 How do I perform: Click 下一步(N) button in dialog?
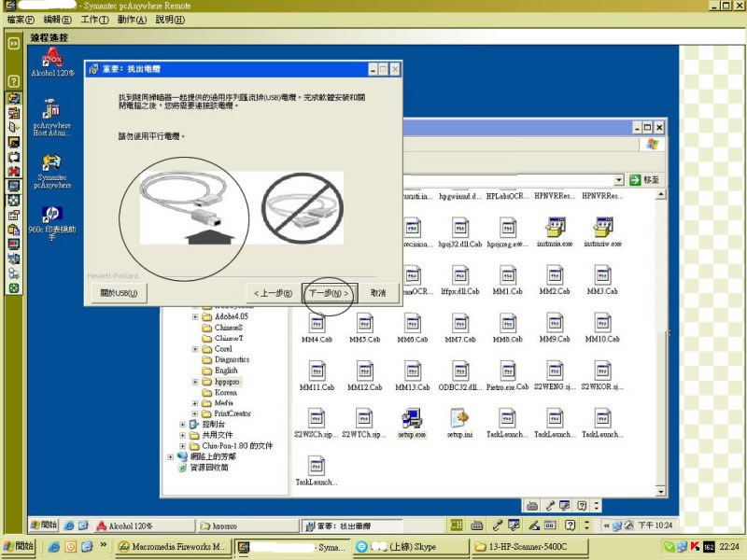(330, 293)
